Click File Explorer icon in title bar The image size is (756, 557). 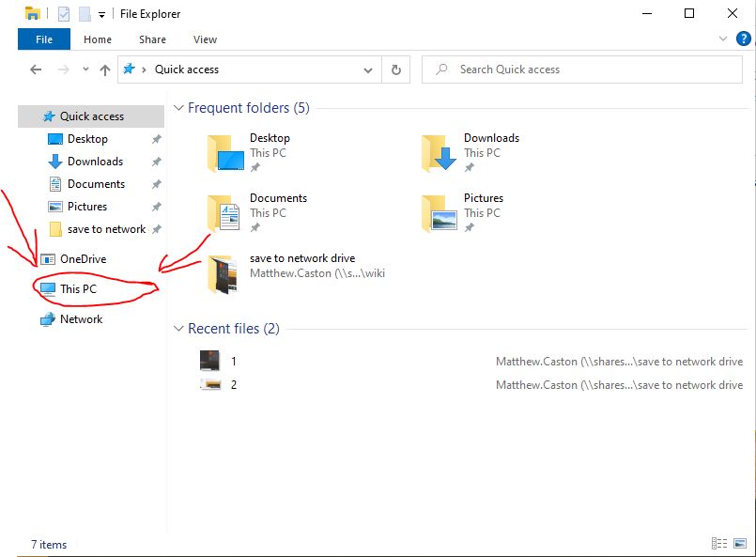(x=32, y=13)
